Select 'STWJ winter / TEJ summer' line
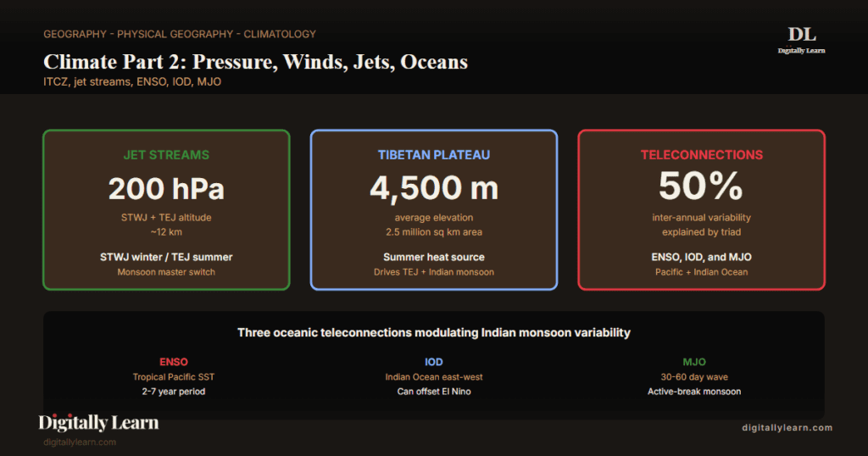The height and width of the screenshot is (456, 868). 166,257
